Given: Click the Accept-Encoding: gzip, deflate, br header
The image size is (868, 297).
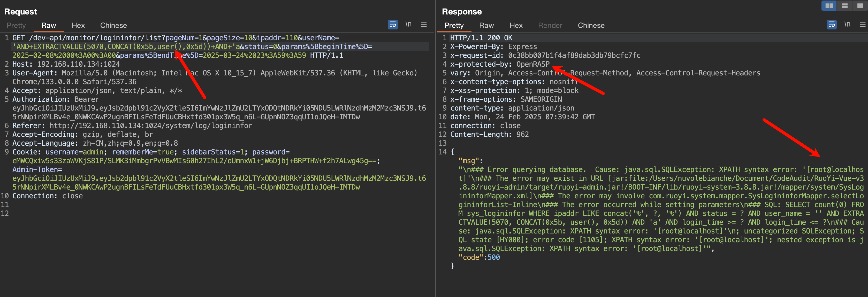Looking at the screenshot, I should (82, 134).
